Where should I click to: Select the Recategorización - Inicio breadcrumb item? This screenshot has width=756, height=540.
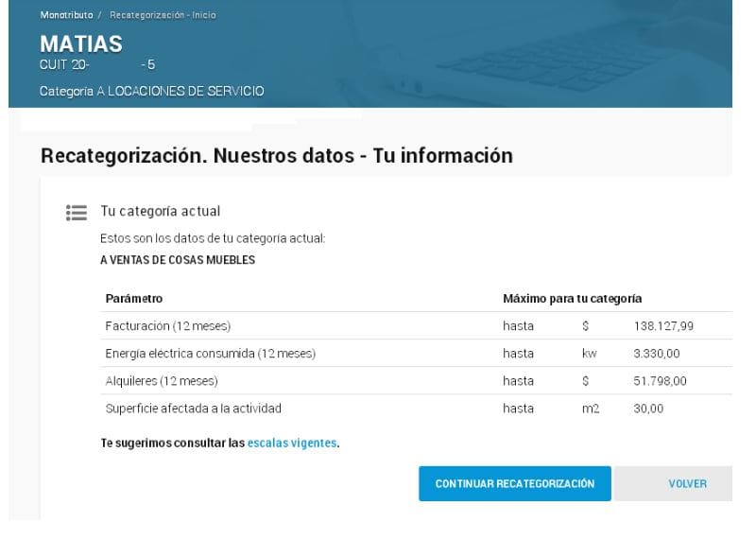pyautogui.click(x=163, y=15)
